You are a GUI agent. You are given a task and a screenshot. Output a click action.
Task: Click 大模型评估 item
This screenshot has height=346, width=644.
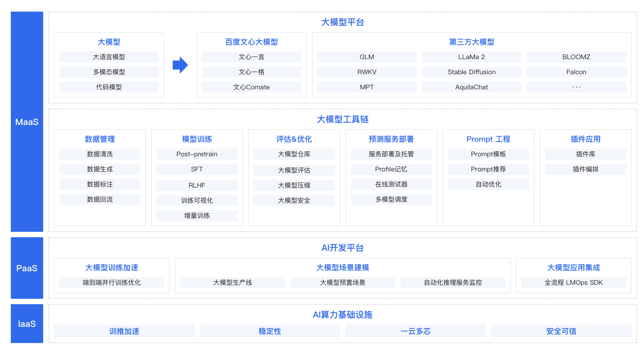click(294, 170)
